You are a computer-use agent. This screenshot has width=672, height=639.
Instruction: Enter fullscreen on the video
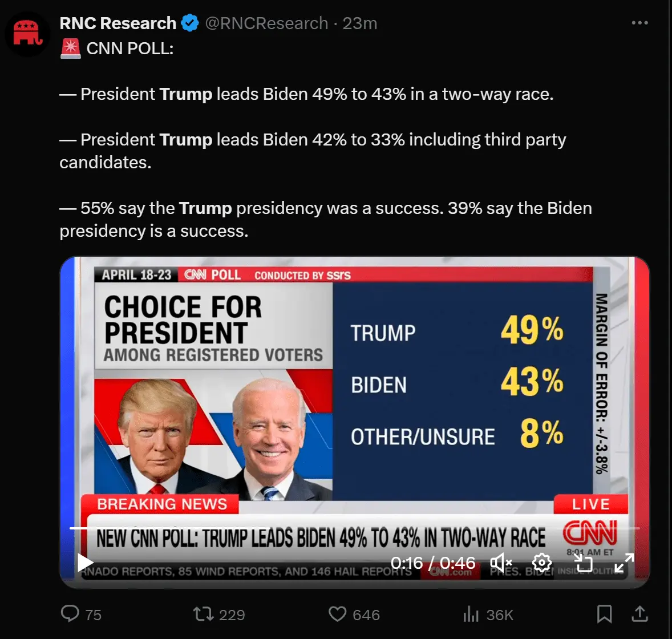[624, 563]
